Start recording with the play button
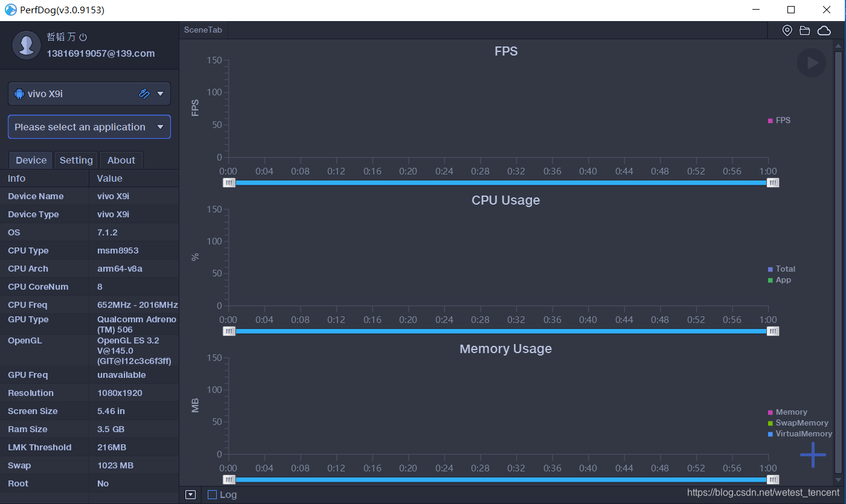 coord(812,63)
